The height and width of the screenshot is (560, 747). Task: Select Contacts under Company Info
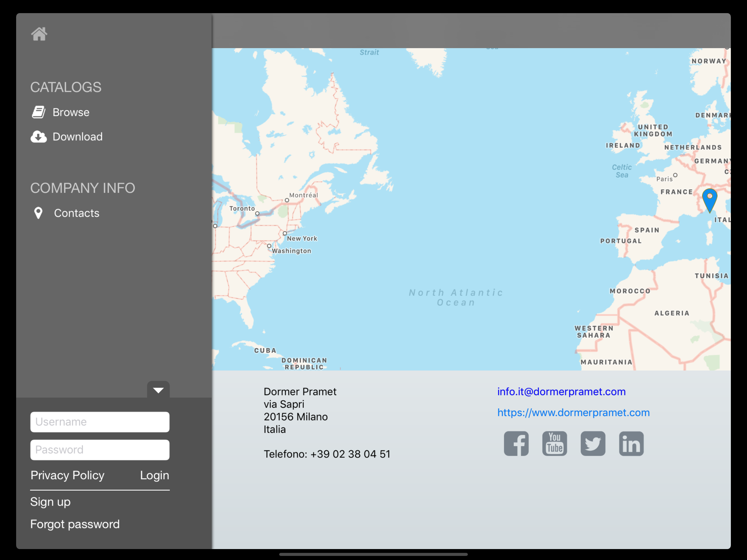click(77, 213)
